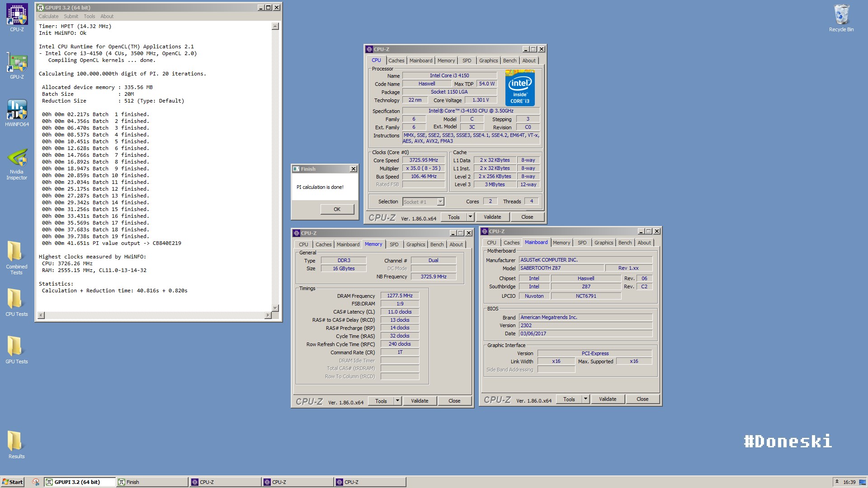This screenshot has height=488, width=868.
Task: Launch HWiNFO64 from the desktop
Action: coord(17,113)
